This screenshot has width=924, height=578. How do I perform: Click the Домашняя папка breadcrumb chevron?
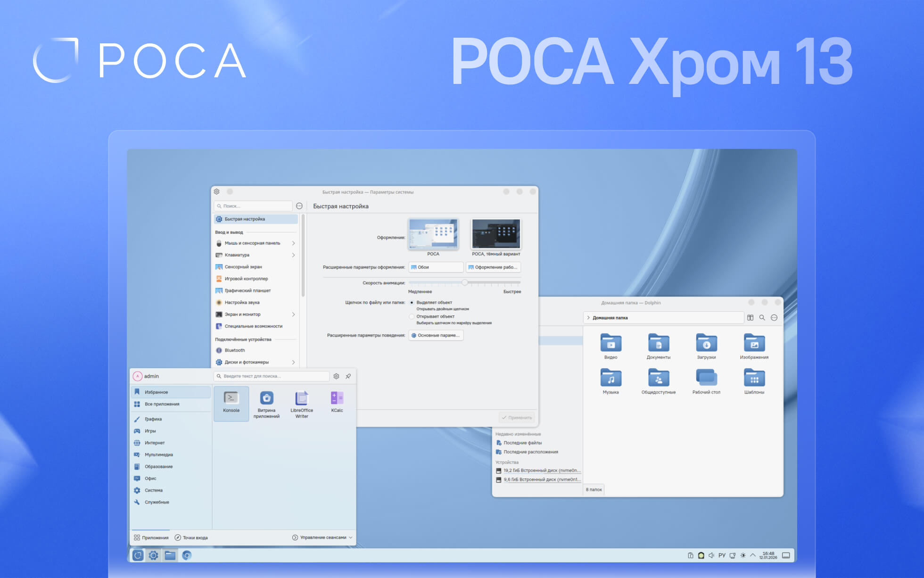click(x=588, y=318)
